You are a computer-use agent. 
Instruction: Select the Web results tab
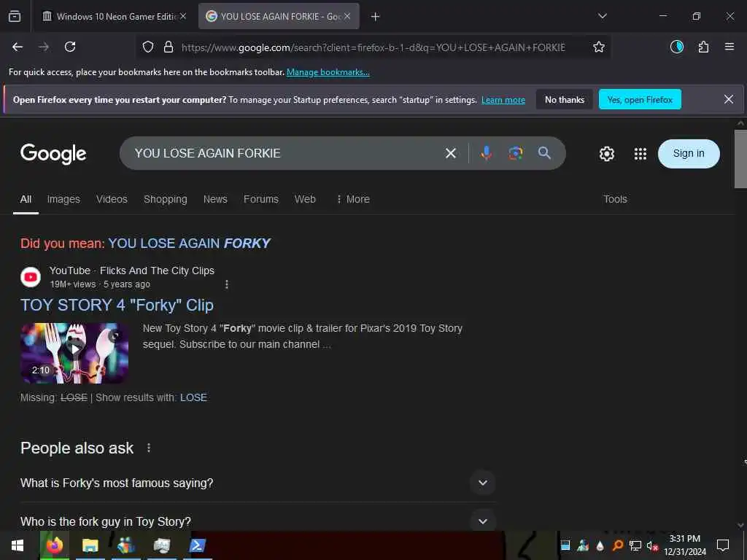(x=305, y=199)
